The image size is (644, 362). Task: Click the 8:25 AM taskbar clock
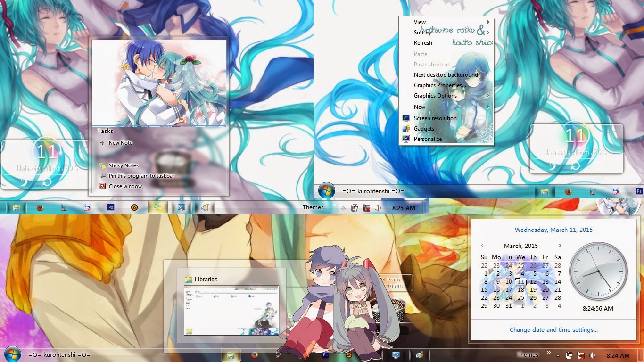(x=404, y=208)
